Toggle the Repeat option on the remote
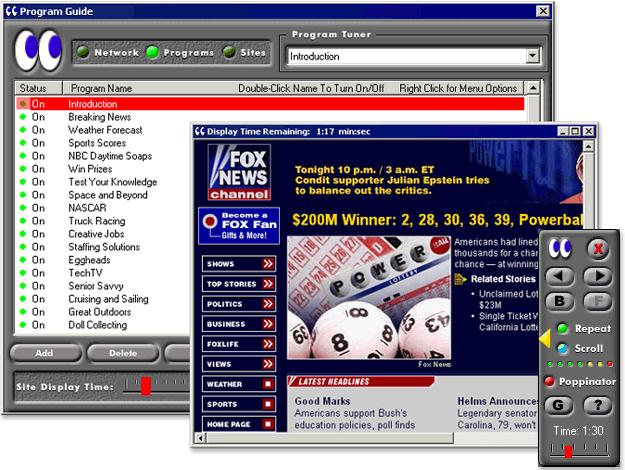 (x=562, y=328)
